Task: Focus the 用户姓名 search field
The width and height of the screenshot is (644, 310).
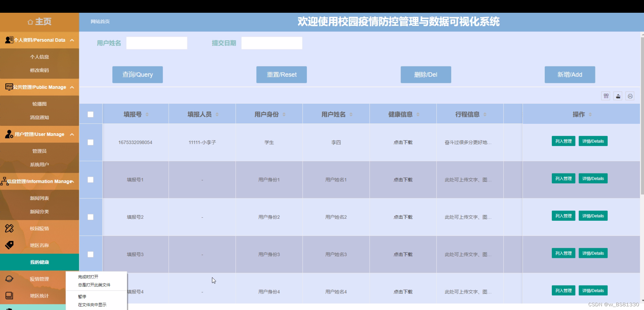Action: coord(157,43)
